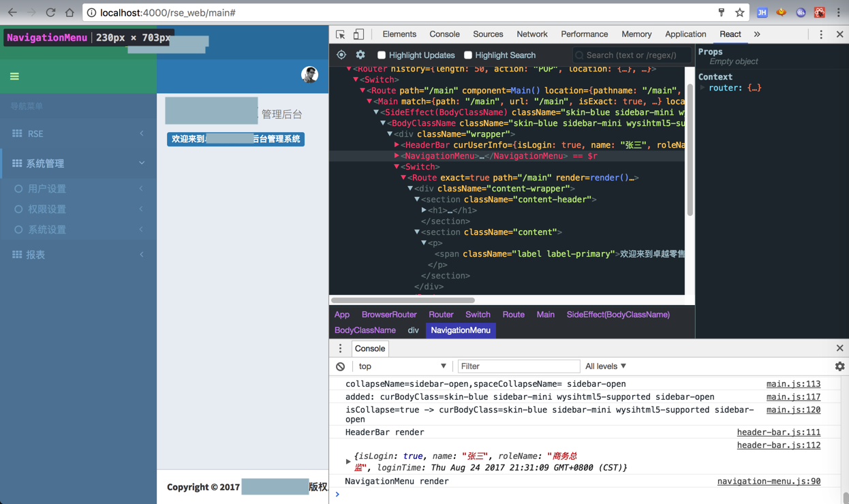Click the console prompt line
The width and height of the screenshot is (849, 504).
(x=586, y=495)
